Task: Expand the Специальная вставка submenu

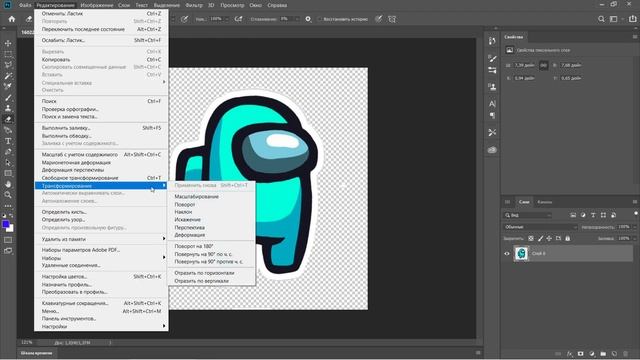Action: [101, 83]
